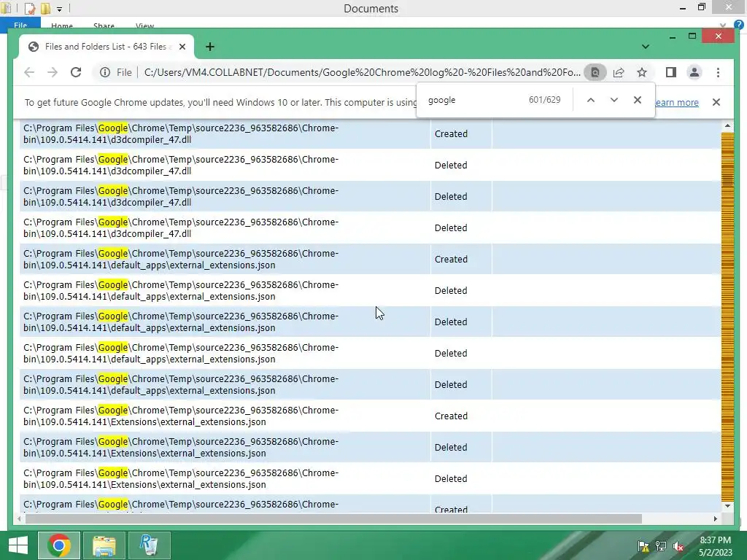This screenshot has width=747, height=560.
Task: Click the properties icon in Documents title bar
Action: tap(29, 8)
